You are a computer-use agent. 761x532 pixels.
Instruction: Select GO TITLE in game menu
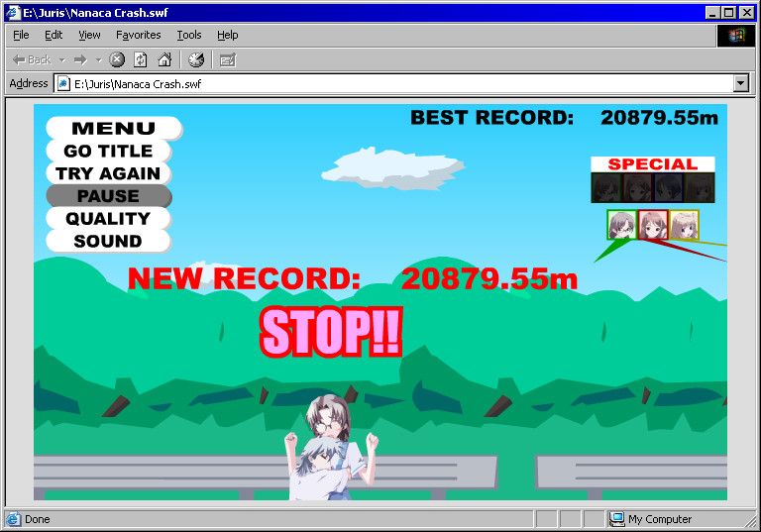(108, 151)
